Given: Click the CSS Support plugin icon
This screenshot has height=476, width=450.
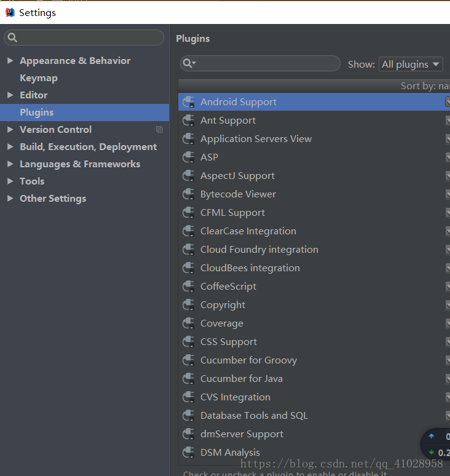Looking at the screenshot, I should coord(189,342).
